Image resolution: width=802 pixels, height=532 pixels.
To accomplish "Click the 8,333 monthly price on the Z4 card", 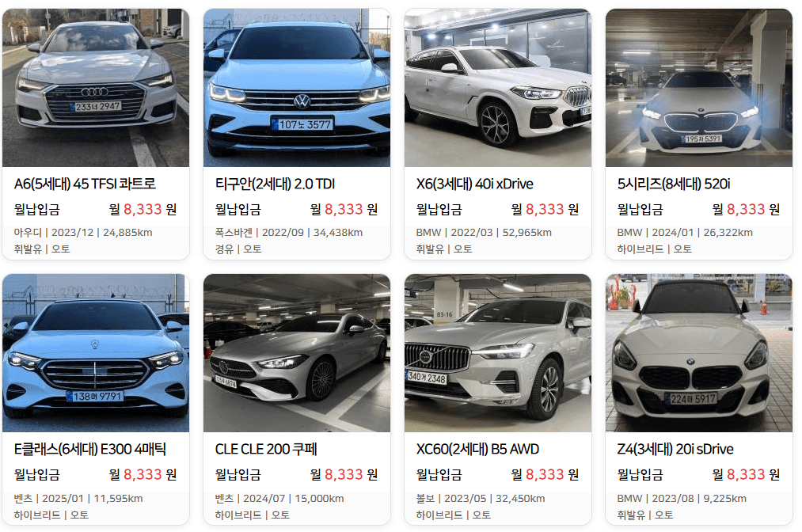I will (746, 475).
